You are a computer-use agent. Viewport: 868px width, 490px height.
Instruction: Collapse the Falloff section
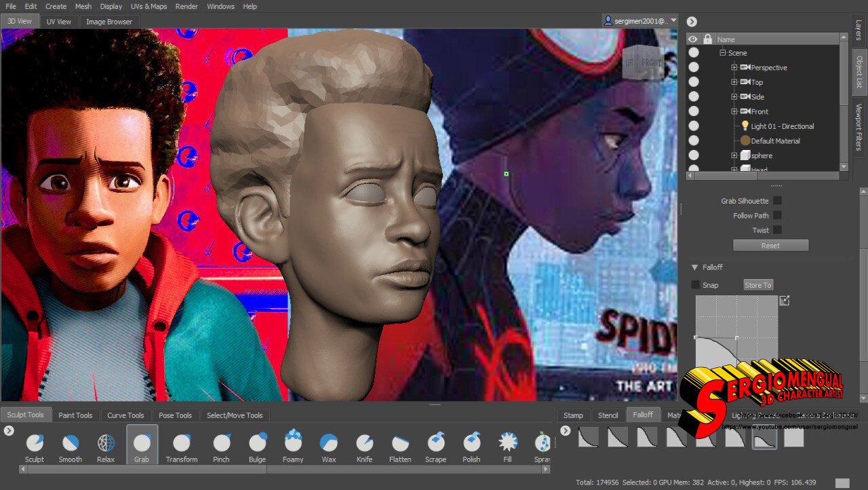point(694,267)
